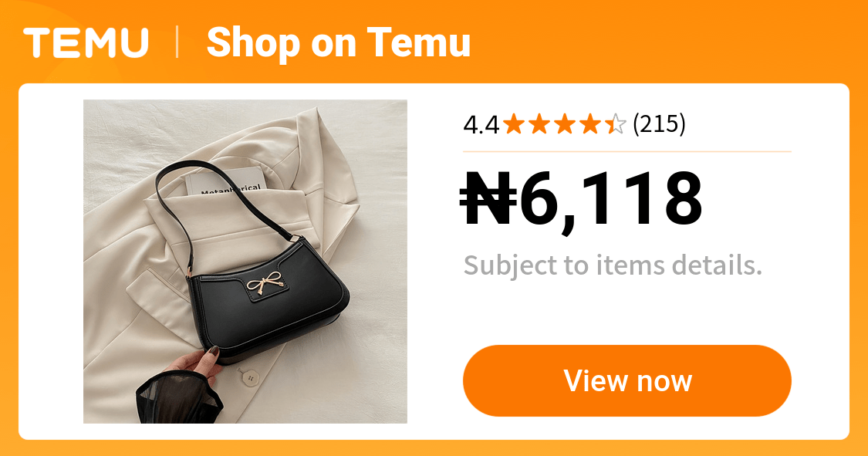This screenshot has height=456, width=868.
Task: Click the cream blazer button
Action: click(250, 379)
